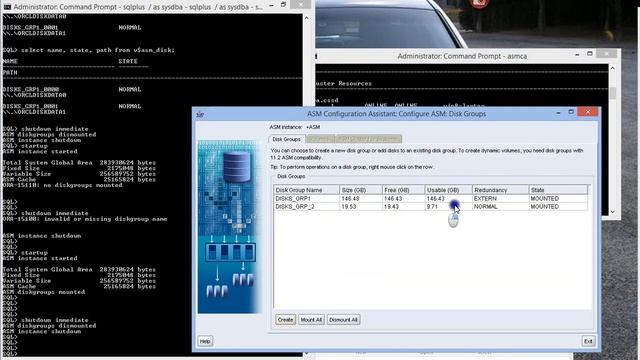Viewport: 640px width, 360px height.
Task: Click the Free (GB) column header
Action: [403, 190]
